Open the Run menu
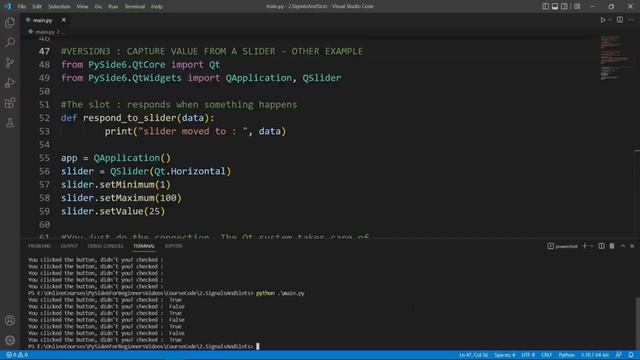640x360 pixels. 113,7
